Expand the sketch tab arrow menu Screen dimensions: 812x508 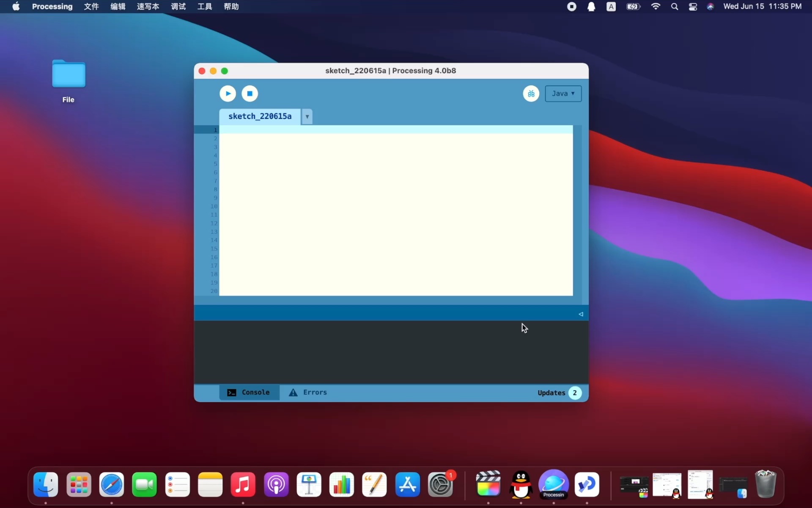(307, 116)
